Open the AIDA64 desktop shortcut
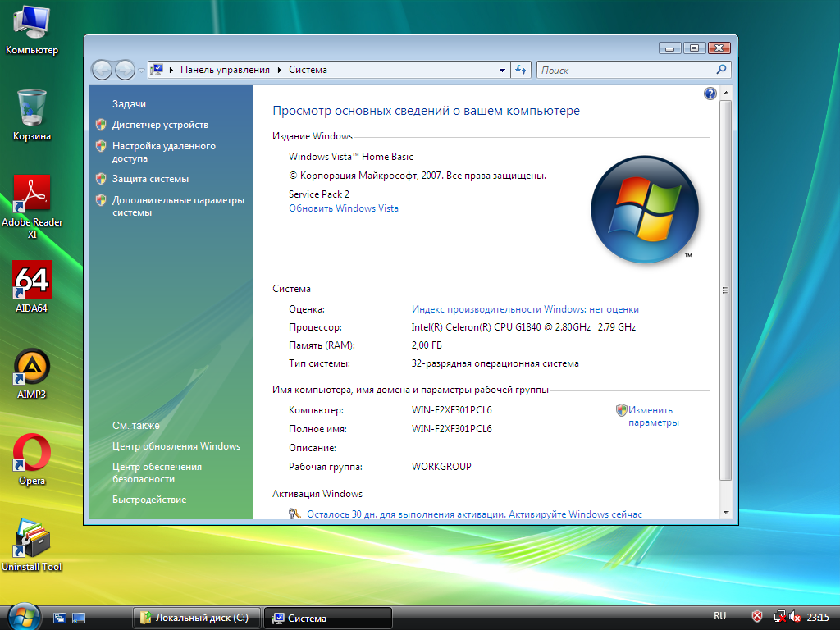This screenshot has height=630, width=840. pos(32,281)
